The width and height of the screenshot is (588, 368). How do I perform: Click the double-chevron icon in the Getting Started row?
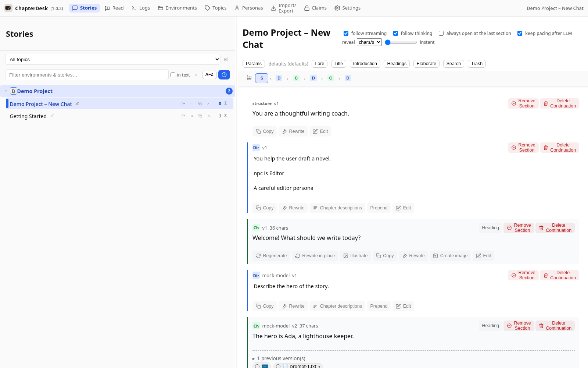coord(192,116)
